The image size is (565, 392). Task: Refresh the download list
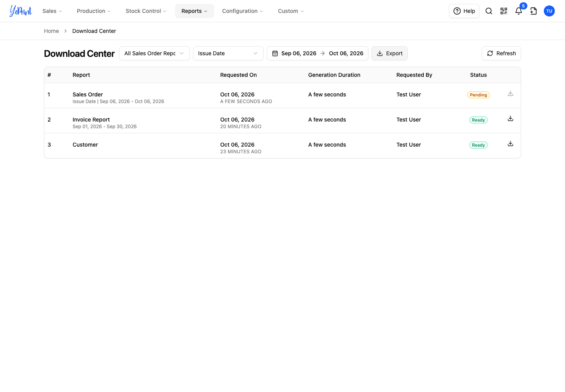coord(501,53)
